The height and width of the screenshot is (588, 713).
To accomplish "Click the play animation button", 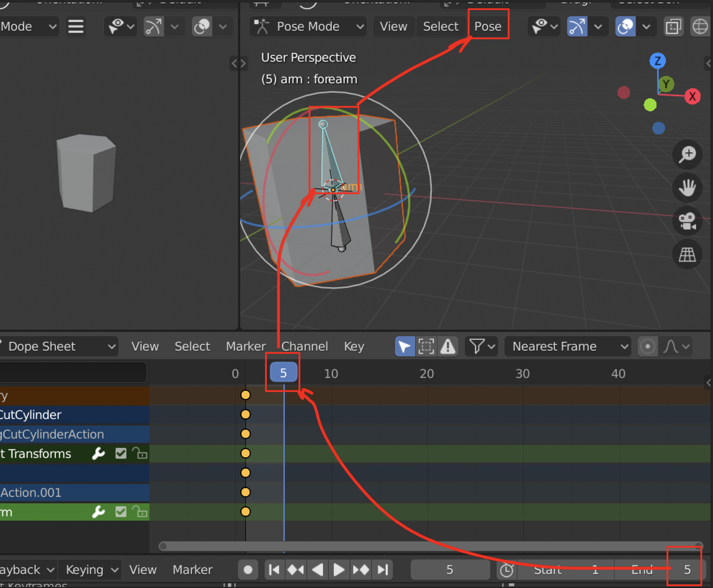I will point(338,570).
